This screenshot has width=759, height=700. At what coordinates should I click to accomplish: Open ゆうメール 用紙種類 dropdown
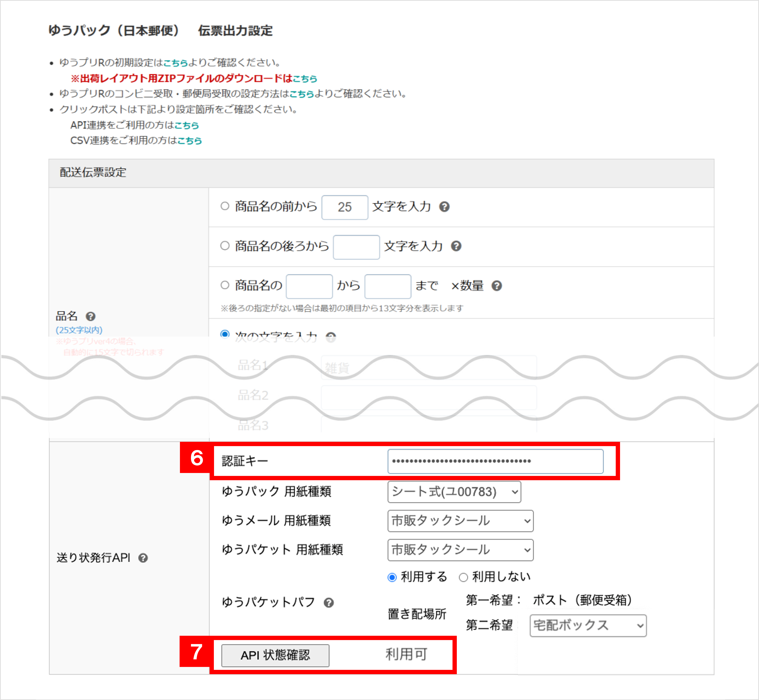460,521
